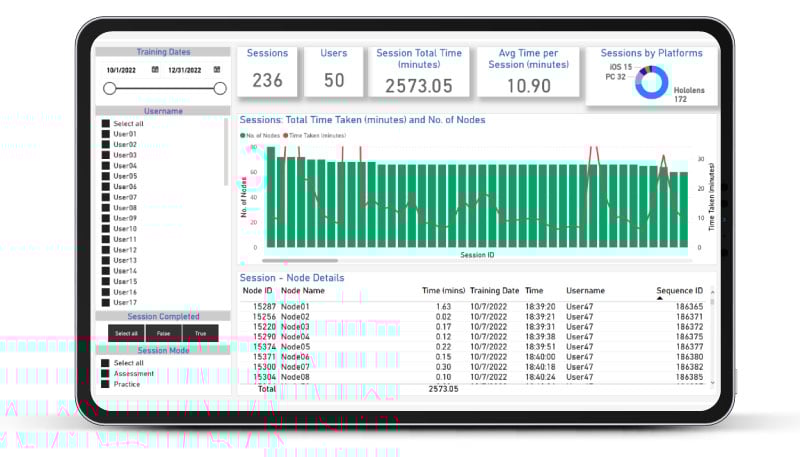Click the ascending sort arrow under Sequence ID
Image resolution: width=800 pixels, height=457 pixels.
coord(660,298)
